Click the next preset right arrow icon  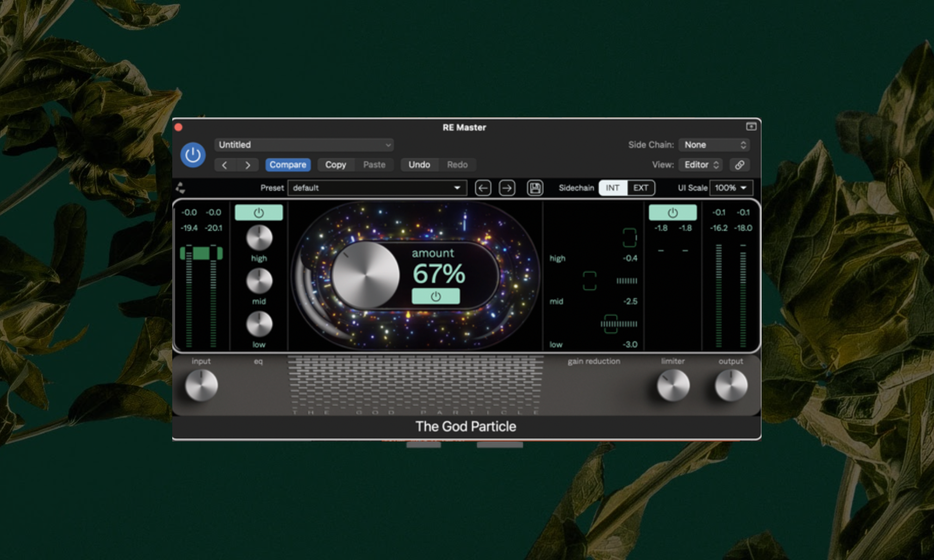tap(507, 188)
